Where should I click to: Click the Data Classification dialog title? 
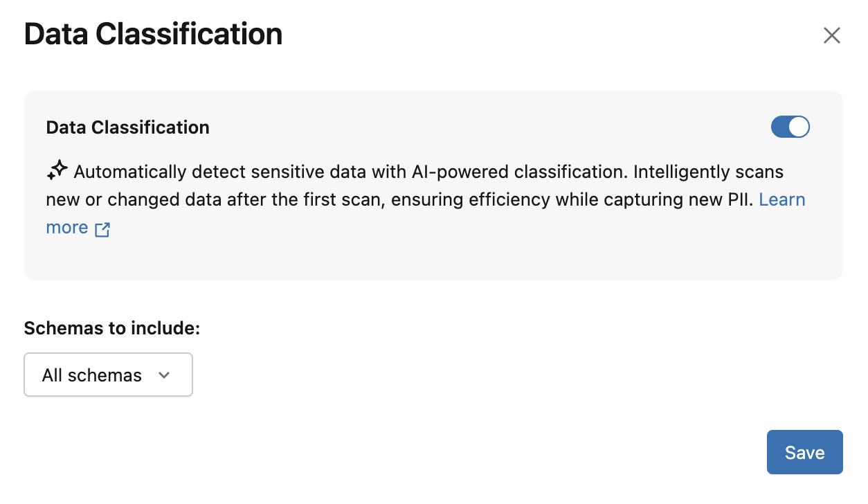[153, 33]
